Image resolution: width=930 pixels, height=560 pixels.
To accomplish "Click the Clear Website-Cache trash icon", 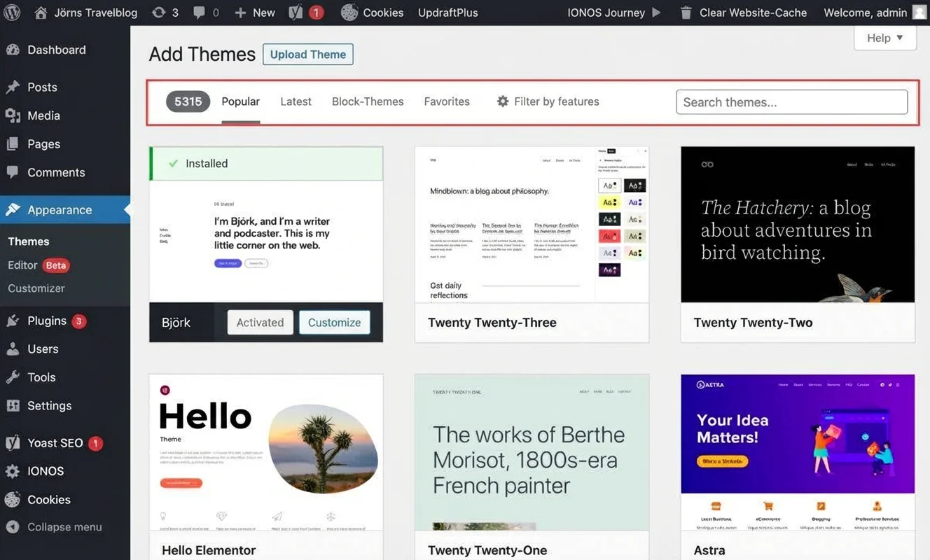I will click(686, 13).
